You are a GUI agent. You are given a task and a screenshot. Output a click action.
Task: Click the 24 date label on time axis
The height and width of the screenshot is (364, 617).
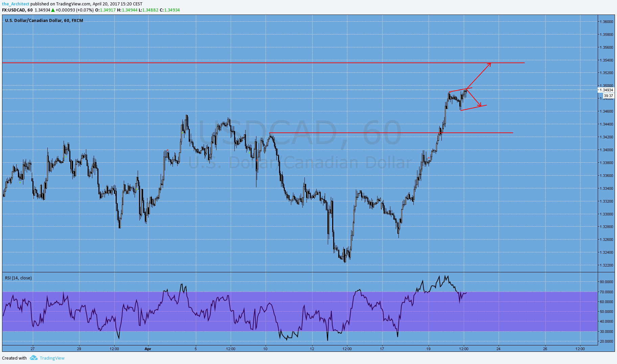498,348
